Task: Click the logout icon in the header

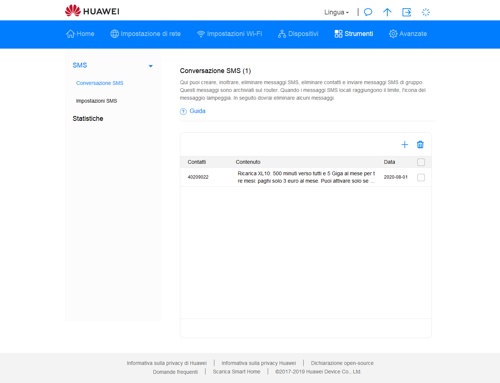Action: pos(406,12)
